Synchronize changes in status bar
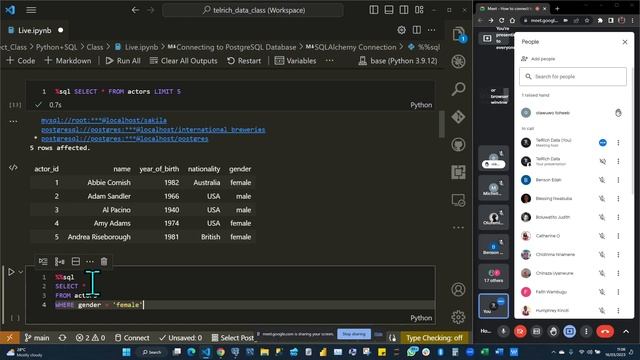Screen dimensions: 640x360 [x=62, y=338]
